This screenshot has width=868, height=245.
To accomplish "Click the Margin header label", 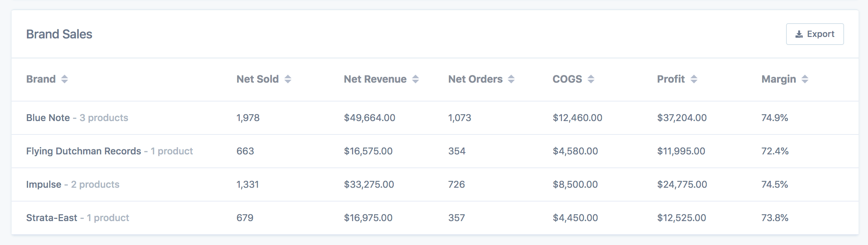I will [778, 79].
